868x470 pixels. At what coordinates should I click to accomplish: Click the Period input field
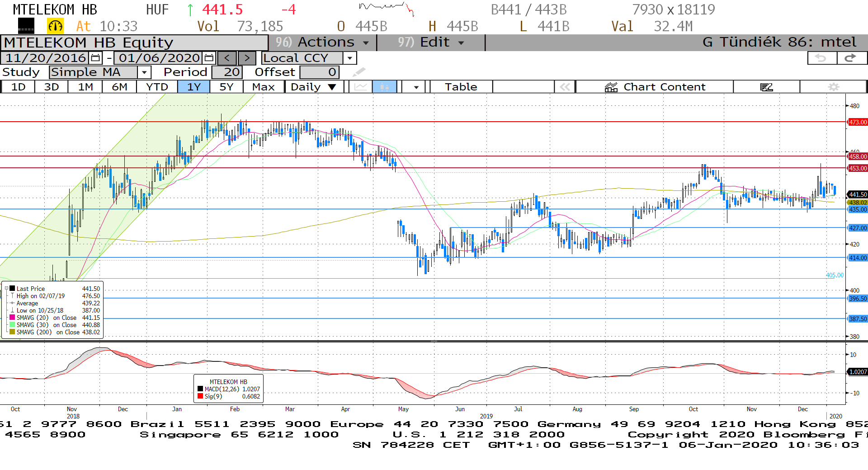tap(227, 72)
